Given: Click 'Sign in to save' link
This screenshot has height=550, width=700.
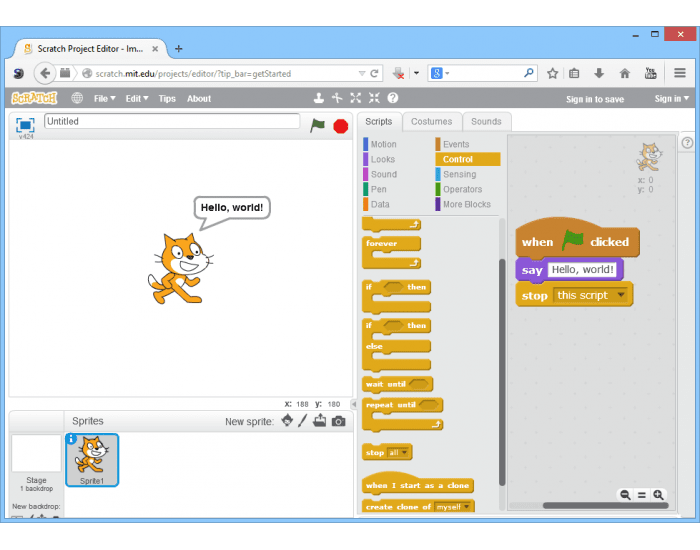Looking at the screenshot, I should click(x=595, y=99).
